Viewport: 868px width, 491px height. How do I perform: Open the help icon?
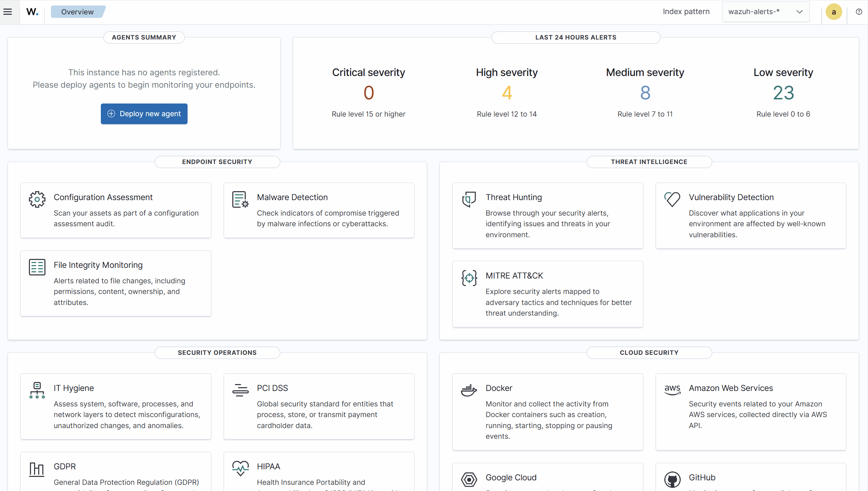click(858, 12)
